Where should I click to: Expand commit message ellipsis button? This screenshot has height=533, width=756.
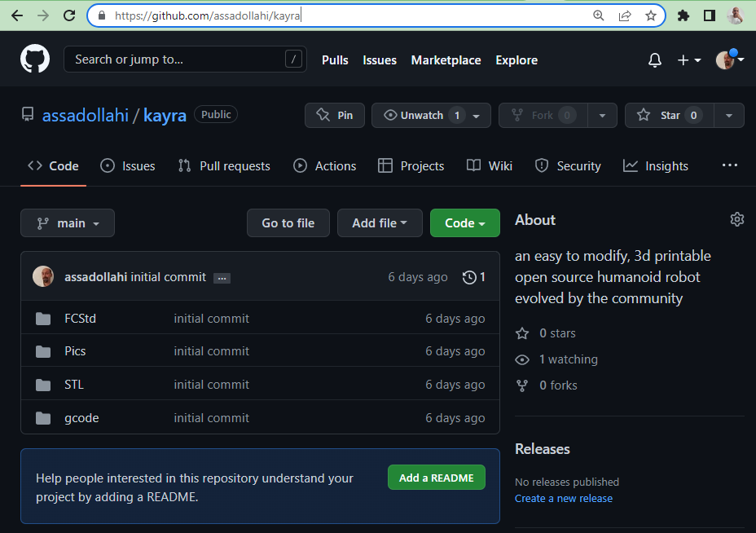click(222, 279)
